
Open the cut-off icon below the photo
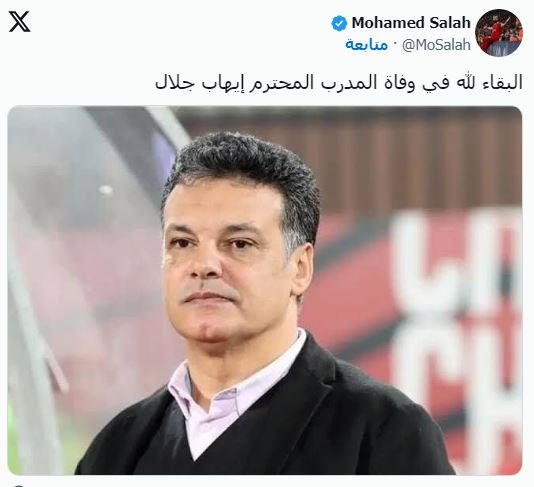[19, 485]
